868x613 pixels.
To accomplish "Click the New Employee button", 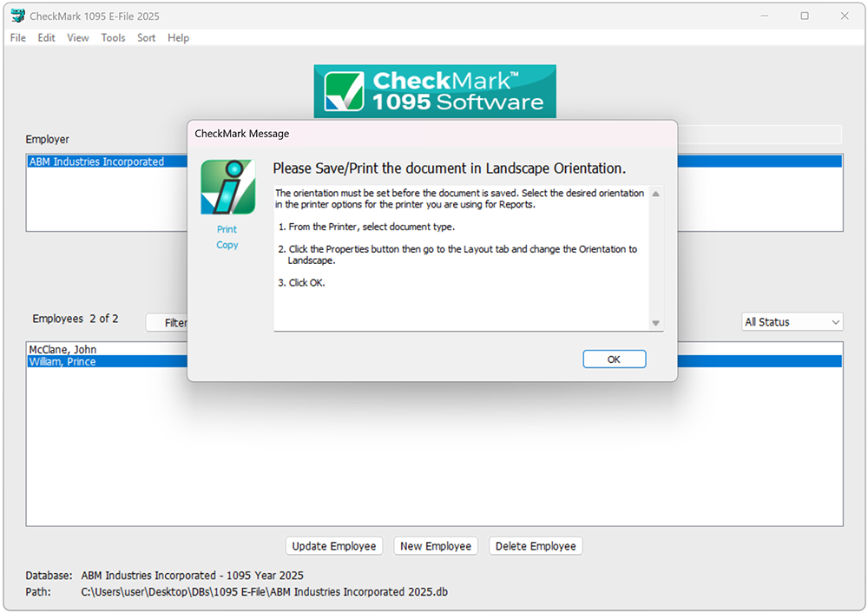I will coord(436,546).
